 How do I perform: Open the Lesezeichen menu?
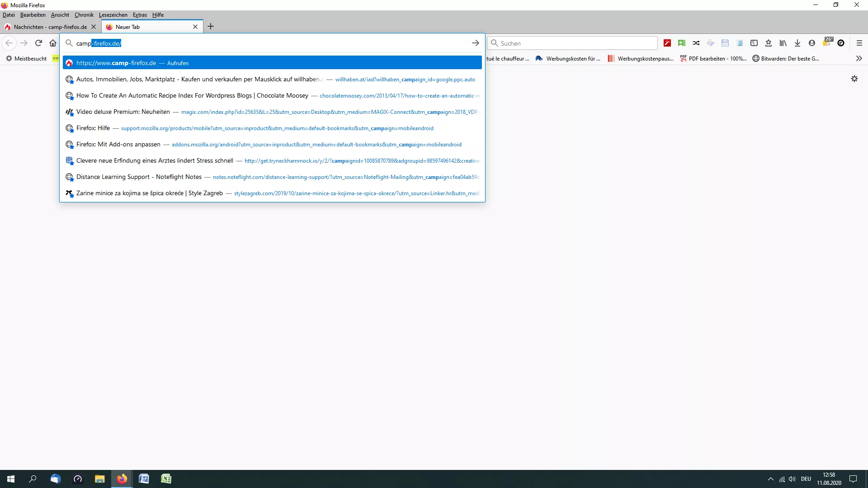tap(113, 15)
